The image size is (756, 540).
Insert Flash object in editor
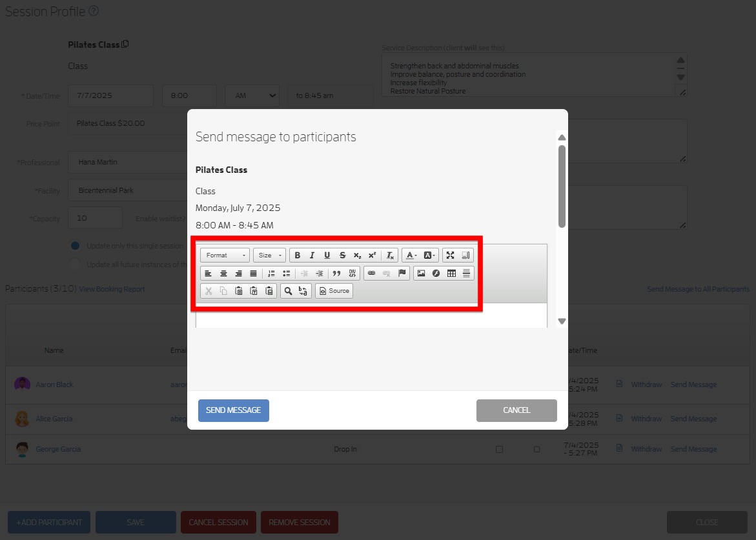pyautogui.click(x=436, y=273)
